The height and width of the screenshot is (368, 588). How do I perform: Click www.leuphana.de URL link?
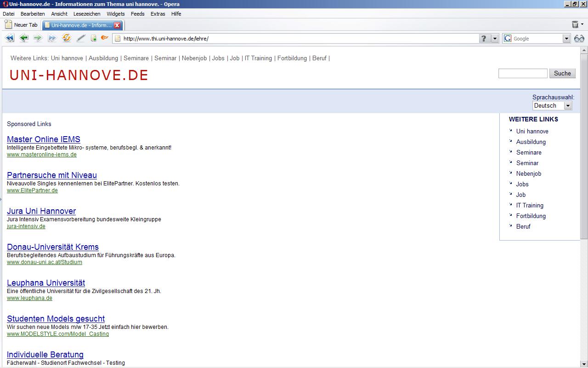pos(29,298)
